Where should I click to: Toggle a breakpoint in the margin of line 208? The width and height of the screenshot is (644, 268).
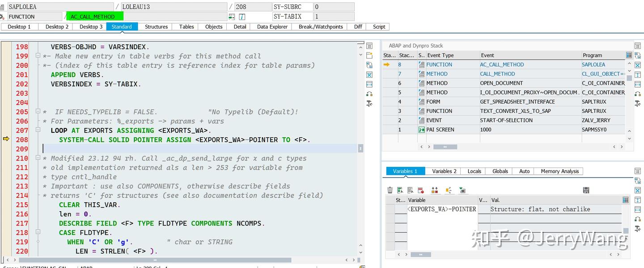[6, 140]
